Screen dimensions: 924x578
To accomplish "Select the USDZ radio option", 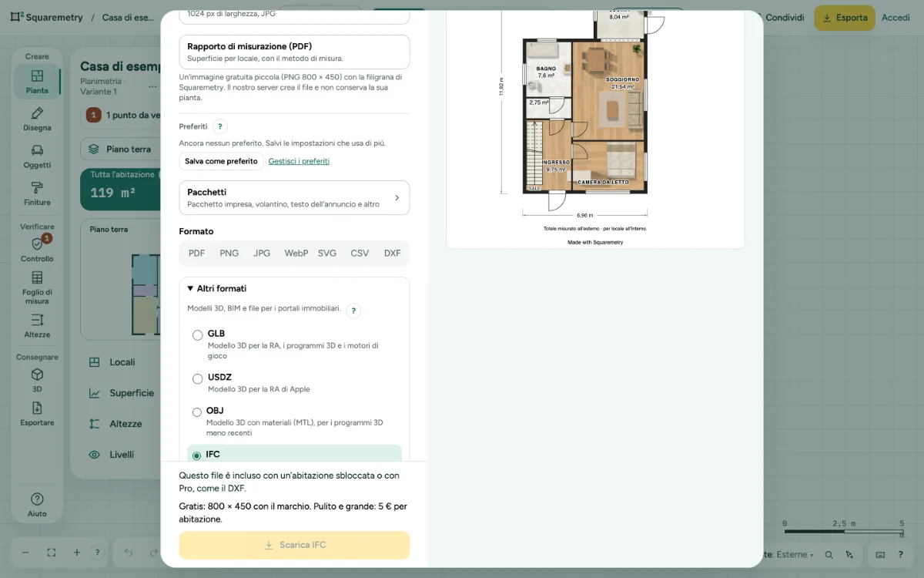I will [198, 378].
